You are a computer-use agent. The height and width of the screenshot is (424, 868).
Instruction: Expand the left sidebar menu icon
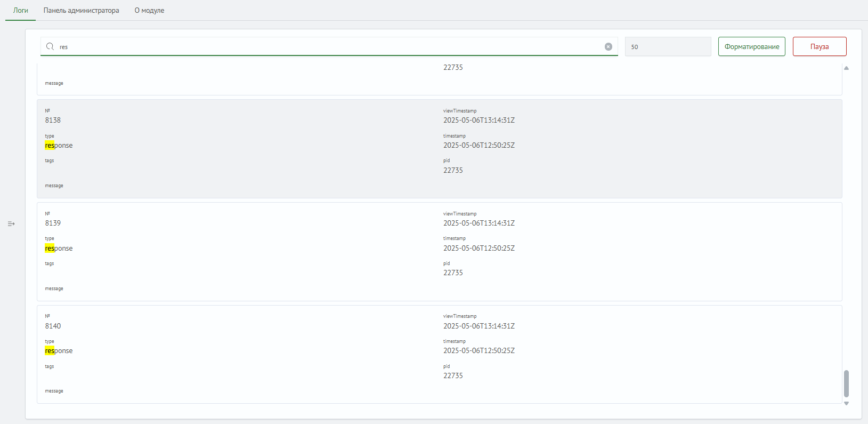pos(11,224)
